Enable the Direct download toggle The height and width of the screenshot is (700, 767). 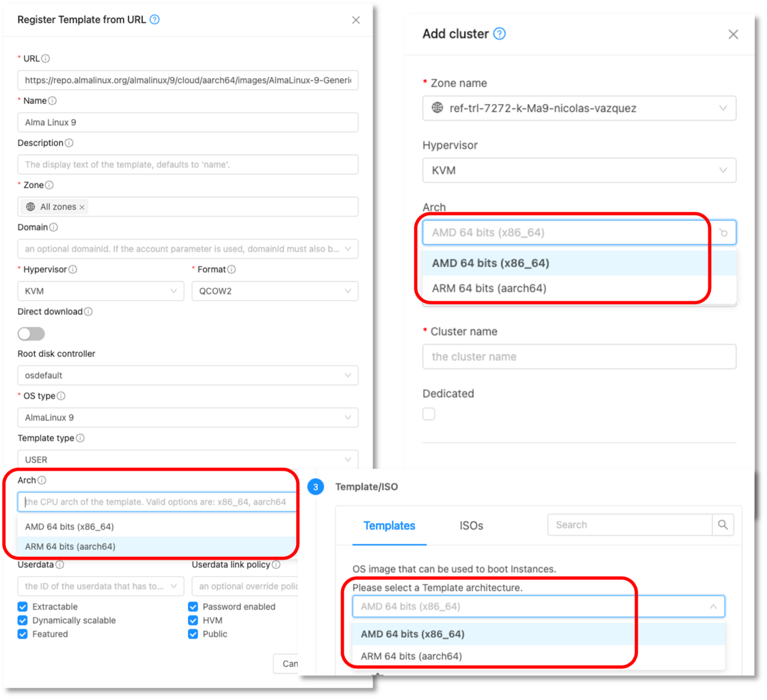31,334
